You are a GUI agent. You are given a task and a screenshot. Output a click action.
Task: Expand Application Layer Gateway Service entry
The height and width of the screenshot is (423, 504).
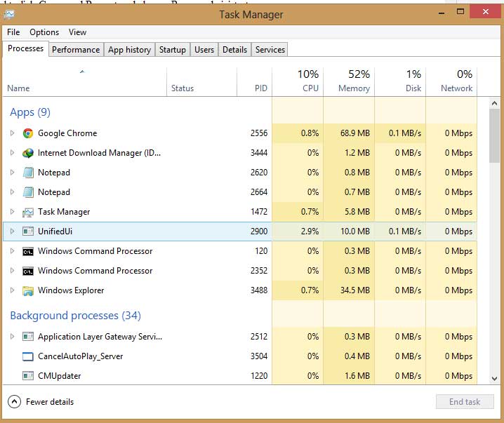click(x=12, y=337)
